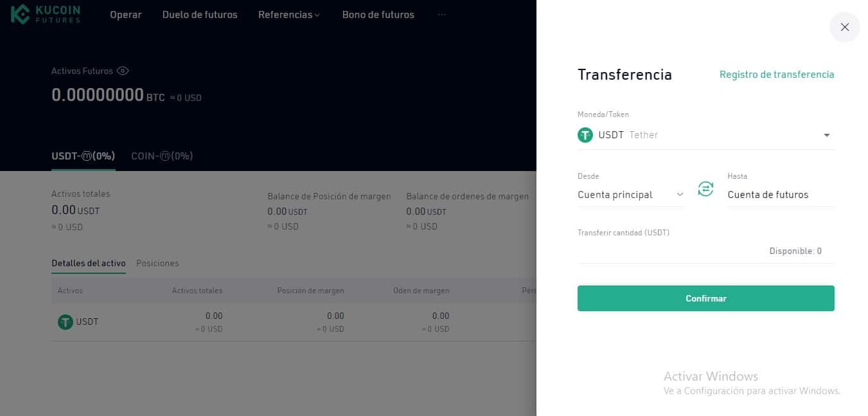Open the Desde Cuenta principal dropdown
This screenshot has height=416, width=868.
(631, 194)
